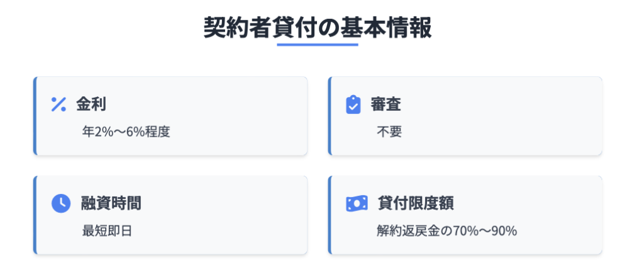Select the 貸付限度額 card heading
This screenshot has height=279, width=644.
pos(416,203)
